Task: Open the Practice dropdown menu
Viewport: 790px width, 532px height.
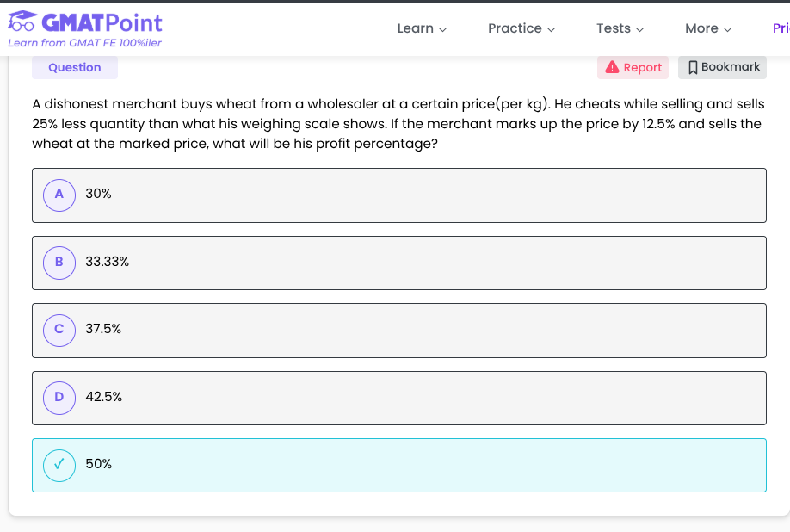Action: click(521, 28)
